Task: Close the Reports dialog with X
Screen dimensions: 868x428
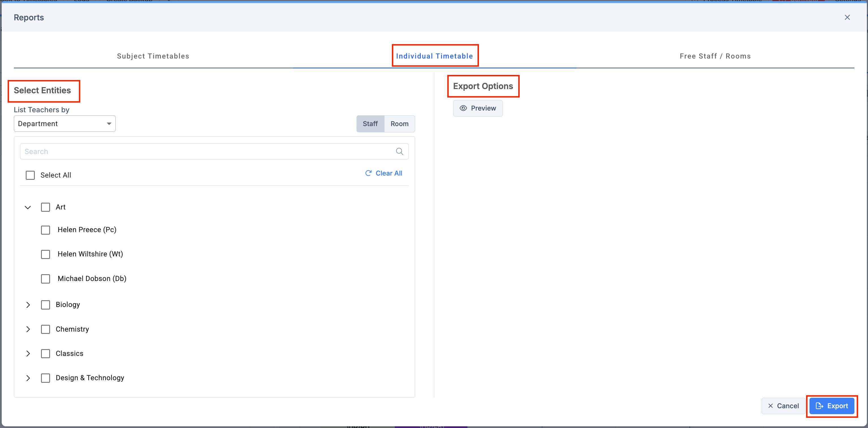Action: tap(847, 18)
